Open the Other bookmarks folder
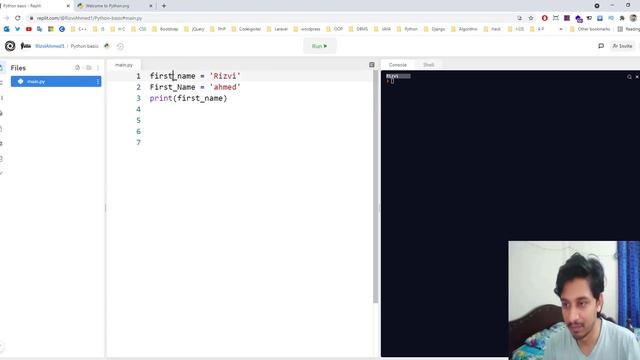The height and width of the screenshot is (360, 640). pos(590,29)
